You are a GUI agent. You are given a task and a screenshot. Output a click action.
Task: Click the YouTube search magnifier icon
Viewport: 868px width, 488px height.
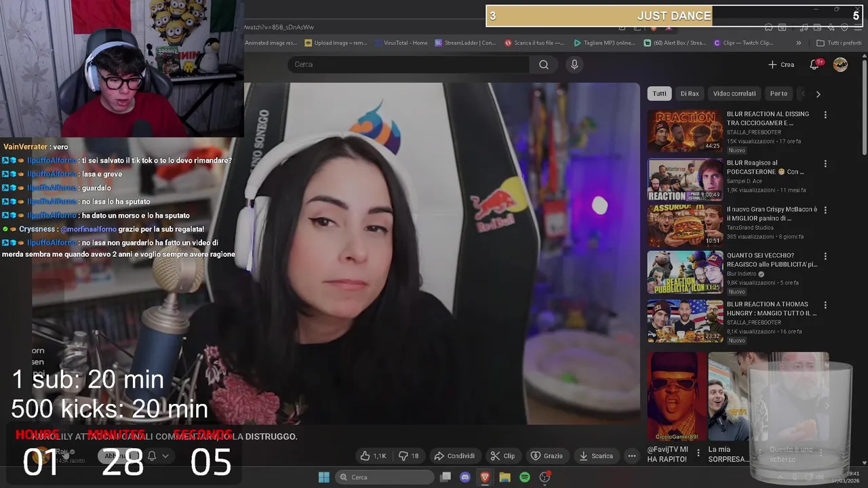pyautogui.click(x=543, y=64)
